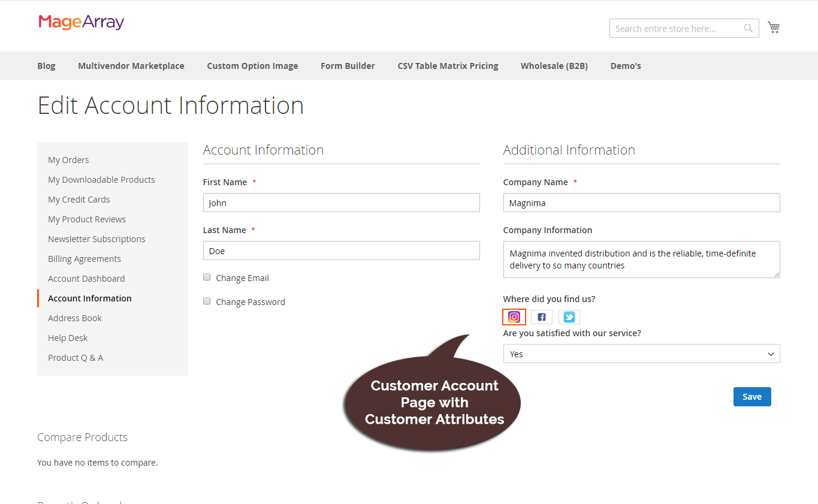Go to Address Book
Screen dimensions: 818x504
[74, 318]
